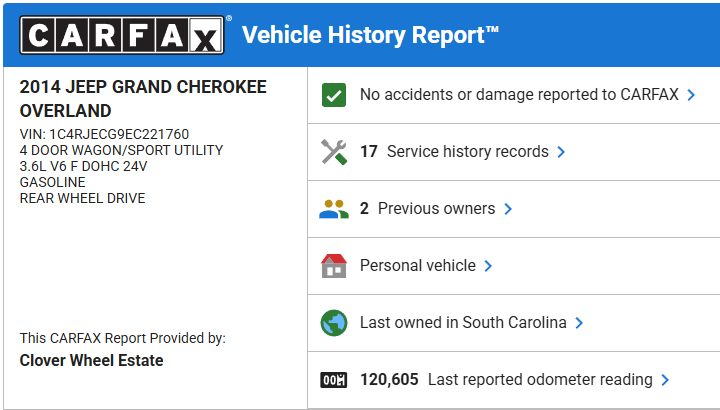Click the house personal vehicle icon
The width and height of the screenshot is (720, 410).
point(333,266)
